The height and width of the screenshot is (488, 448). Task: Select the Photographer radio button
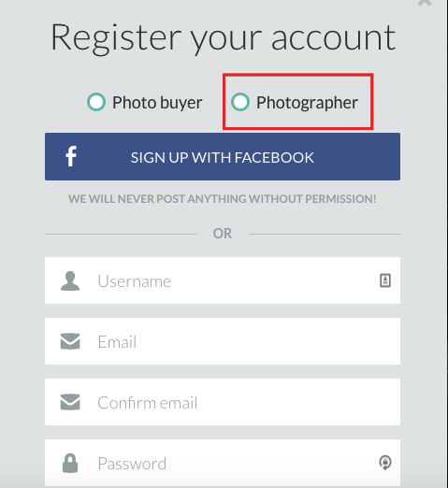[x=240, y=102]
